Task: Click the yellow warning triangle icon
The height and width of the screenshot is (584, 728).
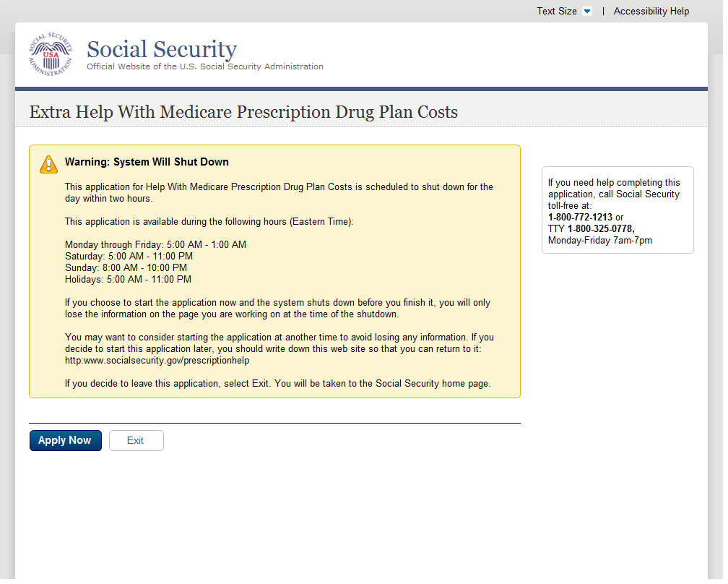Action: click(48, 164)
